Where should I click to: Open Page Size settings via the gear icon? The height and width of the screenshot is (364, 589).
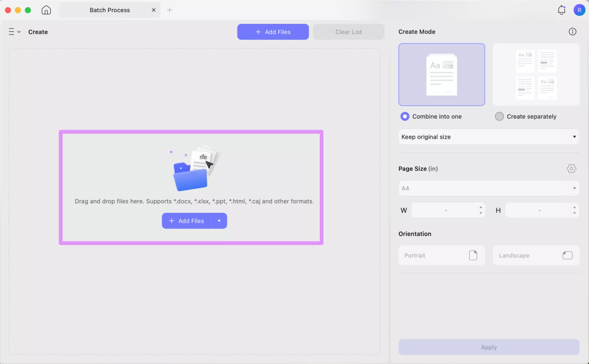571,168
